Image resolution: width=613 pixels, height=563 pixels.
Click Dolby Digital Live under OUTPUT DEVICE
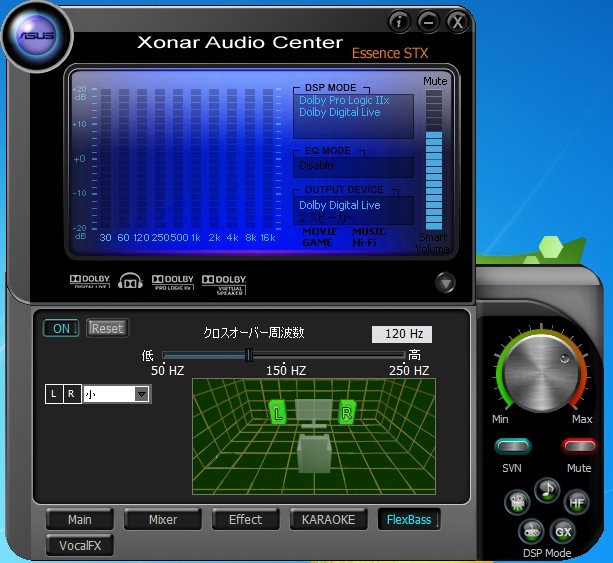point(340,205)
